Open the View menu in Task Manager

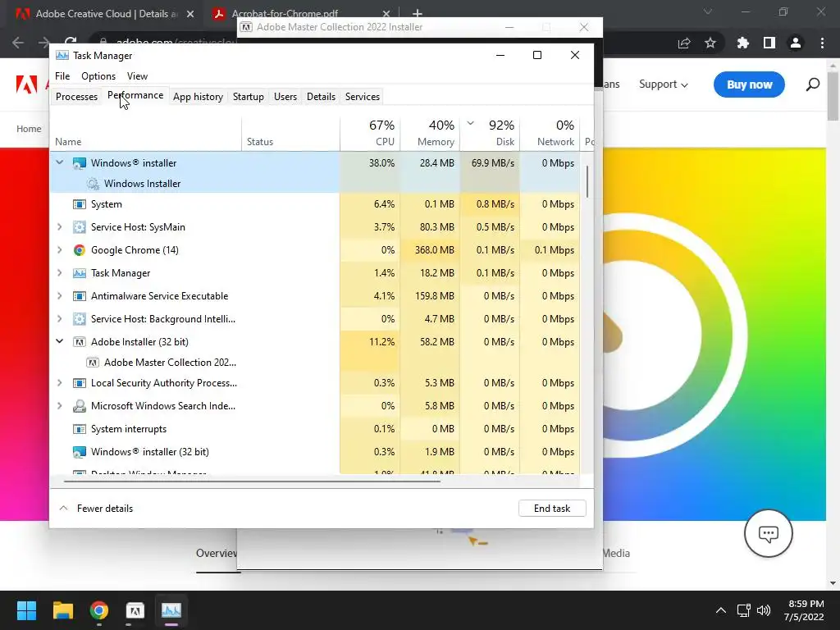[x=137, y=76]
